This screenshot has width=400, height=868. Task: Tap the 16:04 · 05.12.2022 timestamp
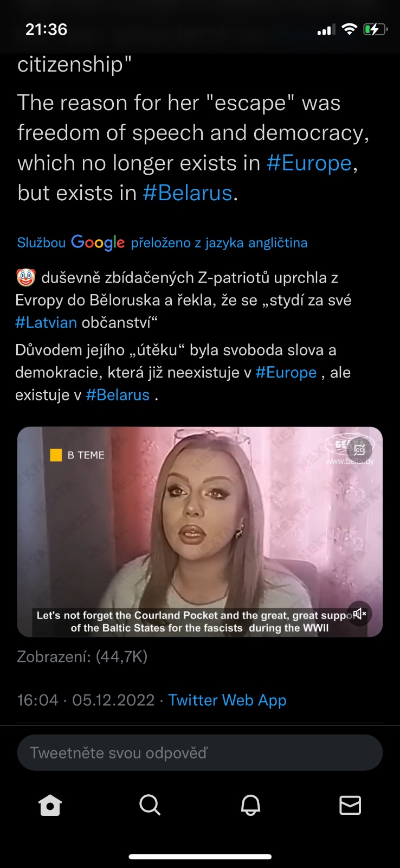[86, 700]
